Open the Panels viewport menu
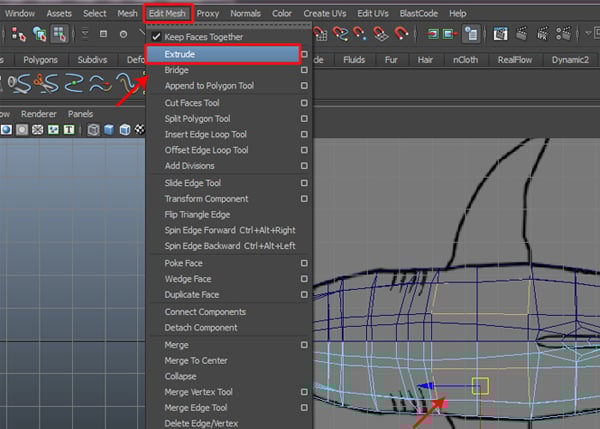Image resolution: width=600 pixels, height=429 pixels. [x=81, y=113]
